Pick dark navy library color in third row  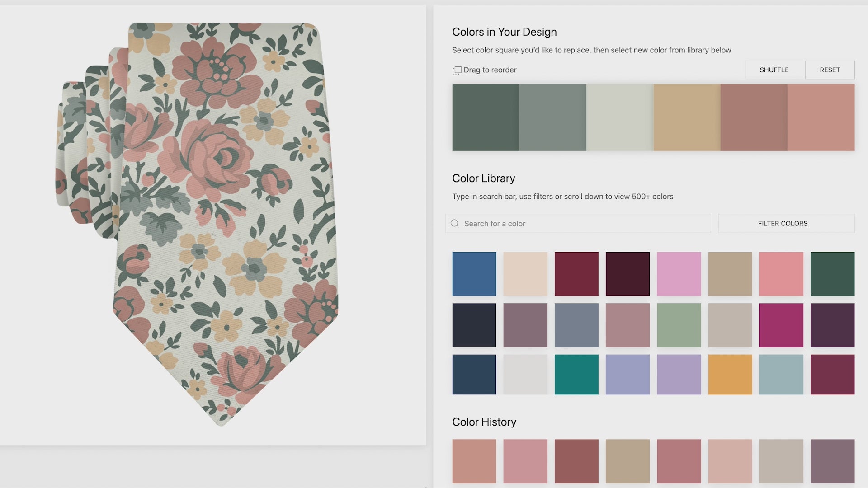[474, 375]
